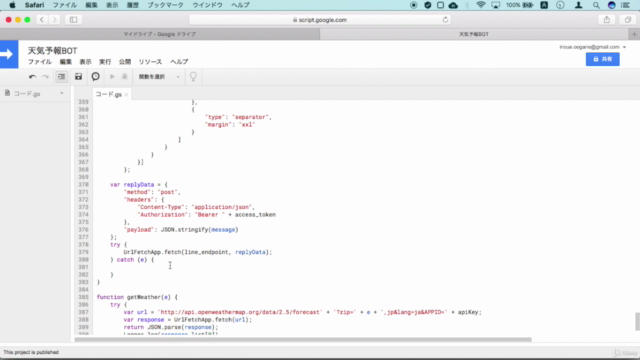Viewport: 640px width, 360px height.
Task: Open the 履歴 menu in the menu bar
Action: tap(133, 5)
